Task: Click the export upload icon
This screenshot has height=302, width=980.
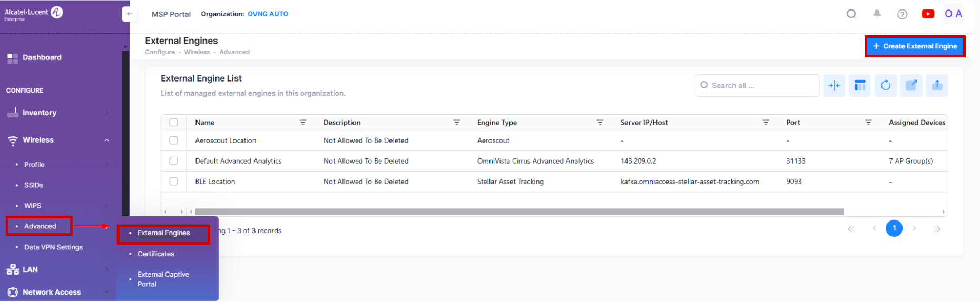Action: click(x=937, y=85)
